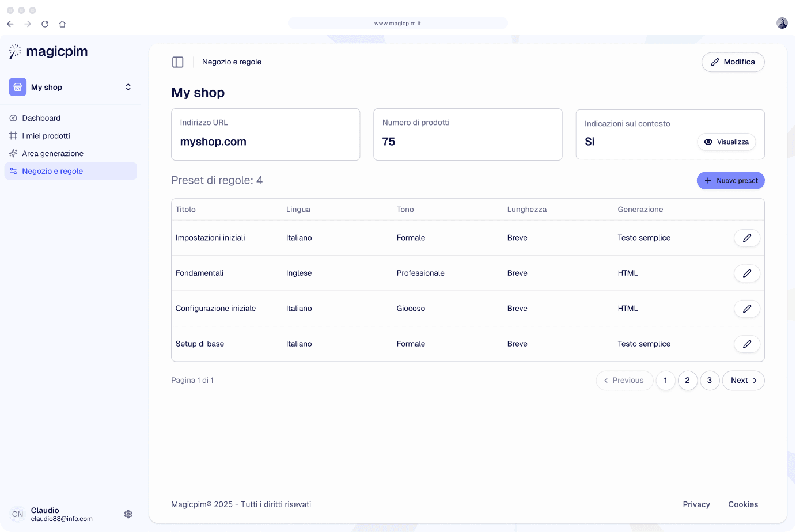Click the browser home icon

click(62, 24)
